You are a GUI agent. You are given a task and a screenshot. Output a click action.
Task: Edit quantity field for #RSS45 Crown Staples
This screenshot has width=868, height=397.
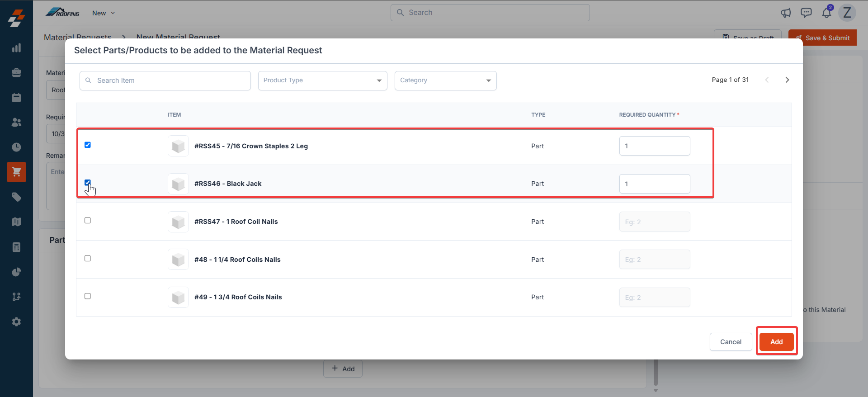point(655,146)
